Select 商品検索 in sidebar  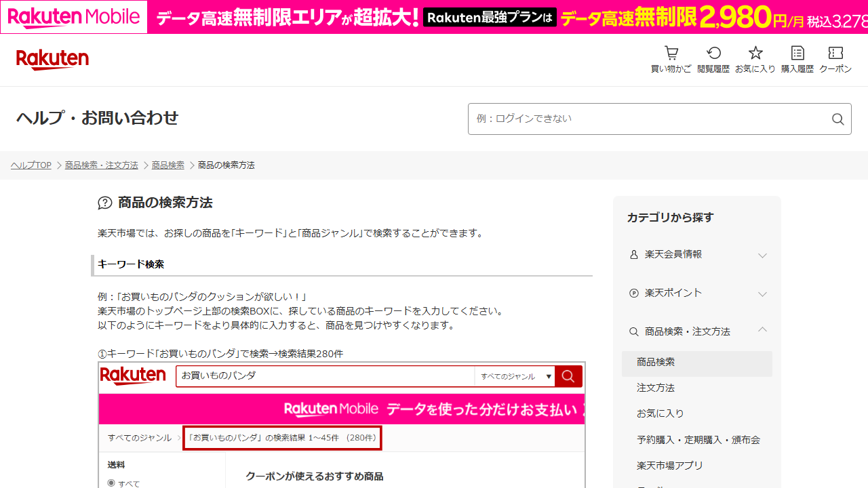[x=697, y=363]
